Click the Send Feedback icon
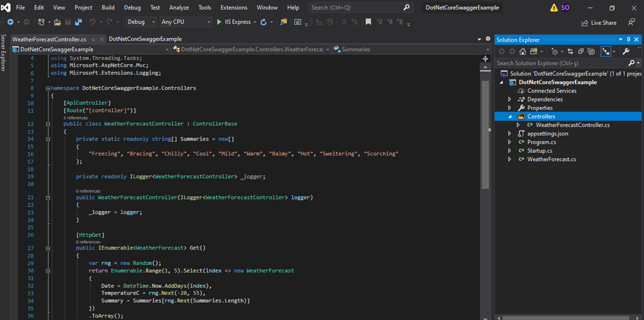The image size is (644, 320). [x=632, y=22]
